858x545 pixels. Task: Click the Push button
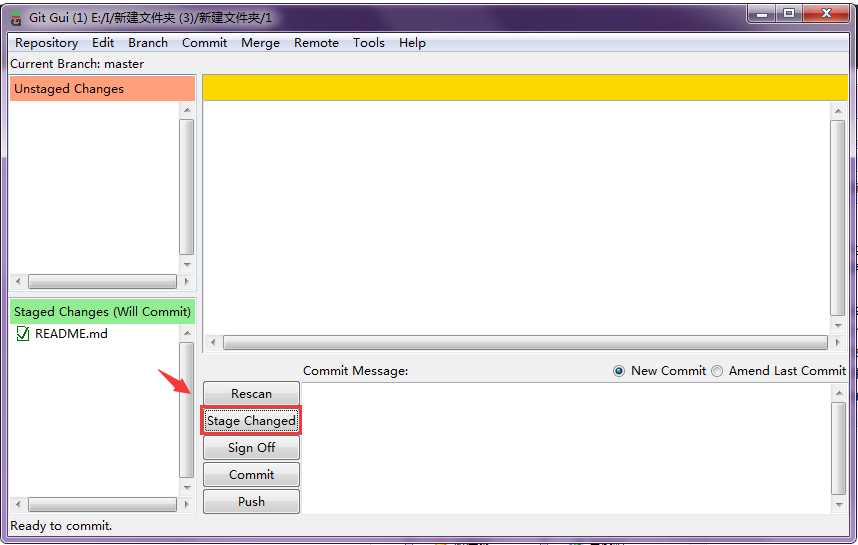click(251, 501)
